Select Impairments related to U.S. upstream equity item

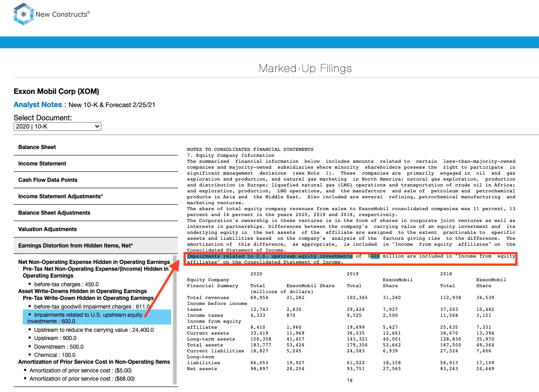[97, 318]
